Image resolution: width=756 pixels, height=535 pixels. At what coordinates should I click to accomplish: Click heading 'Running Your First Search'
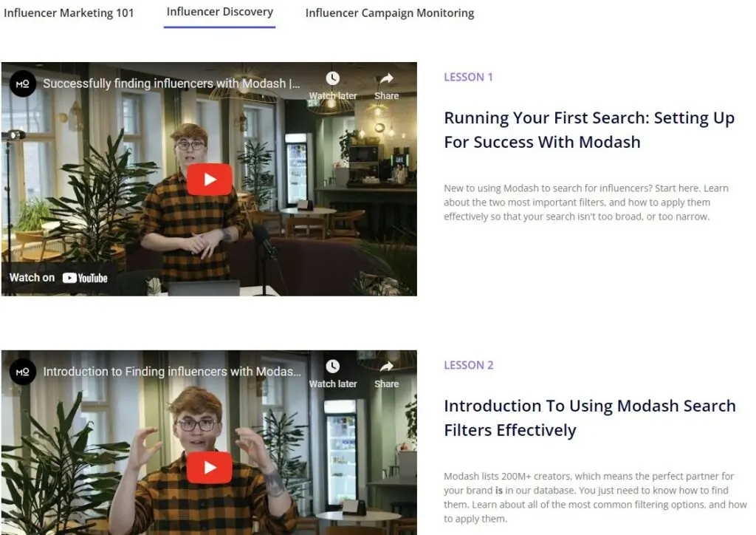(589, 130)
